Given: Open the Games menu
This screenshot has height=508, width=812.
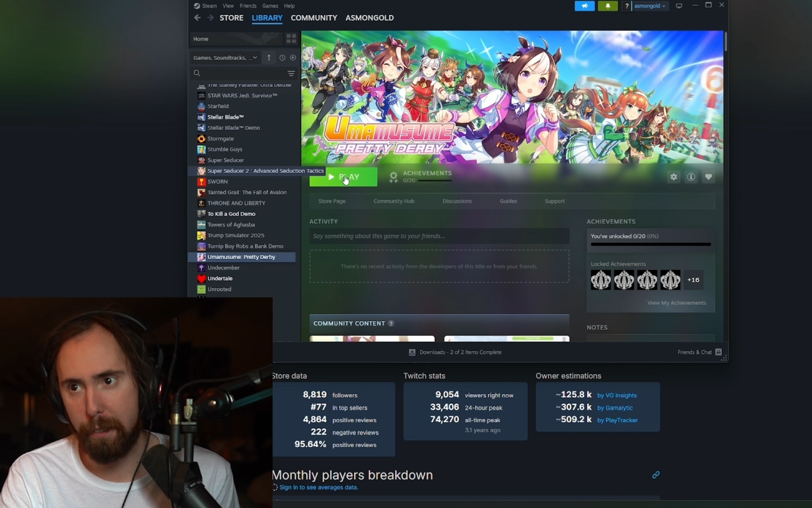Looking at the screenshot, I should pyautogui.click(x=270, y=6).
